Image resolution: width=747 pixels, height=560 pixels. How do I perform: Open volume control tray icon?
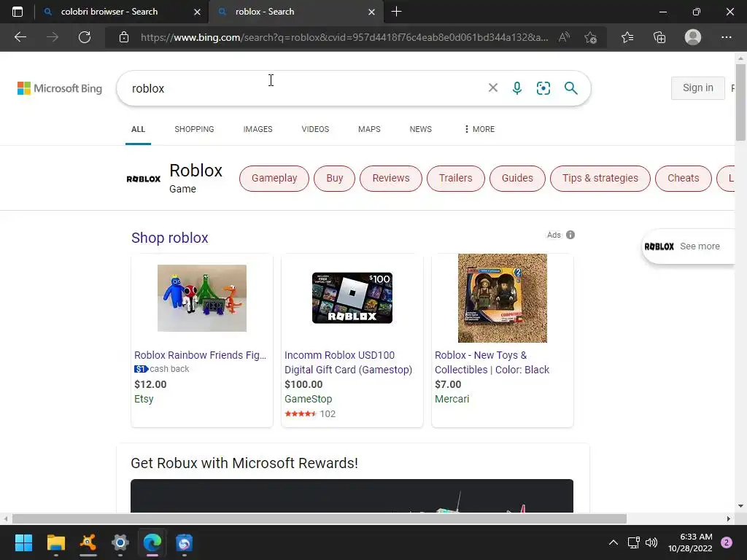point(651,542)
